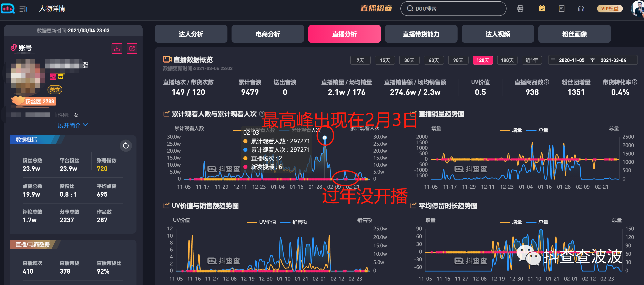This screenshot has height=285, width=644.
Task: Click the external link share icon
Action: click(132, 48)
